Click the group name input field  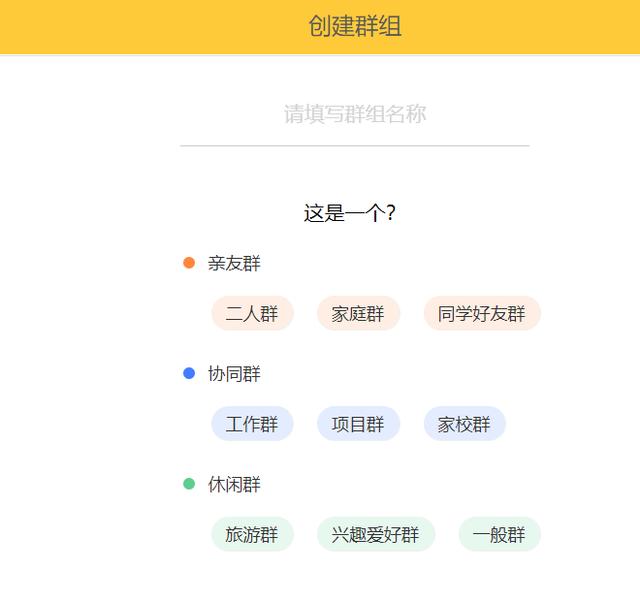click(x=355, y=114)
